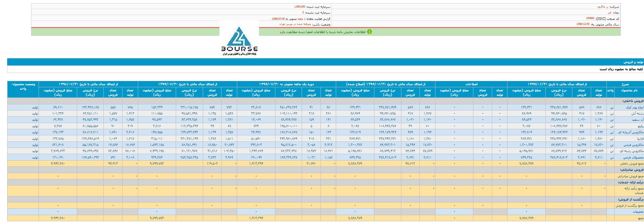
Task: Click the 'تخفیفات' row label
Action: [638, 212]
